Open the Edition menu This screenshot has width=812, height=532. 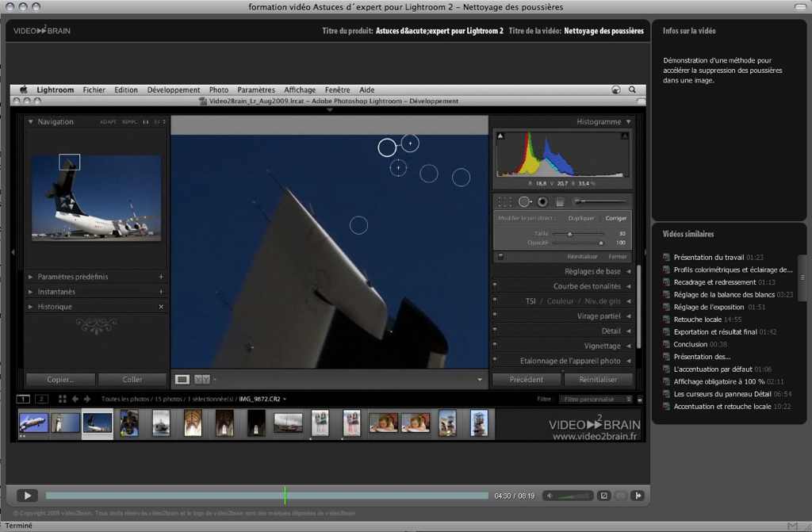(x=126, y=90)
